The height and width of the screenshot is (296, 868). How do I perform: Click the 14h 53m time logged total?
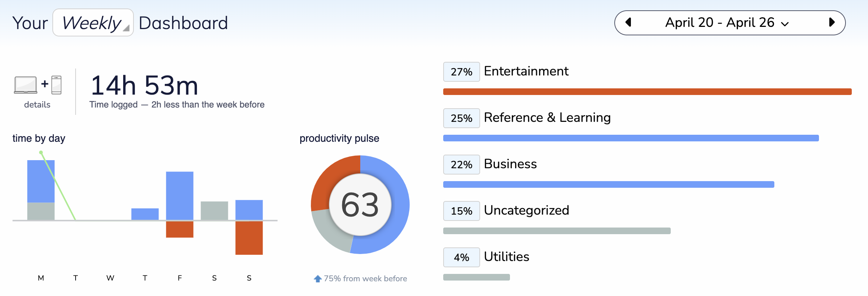(x=145, y=85)
